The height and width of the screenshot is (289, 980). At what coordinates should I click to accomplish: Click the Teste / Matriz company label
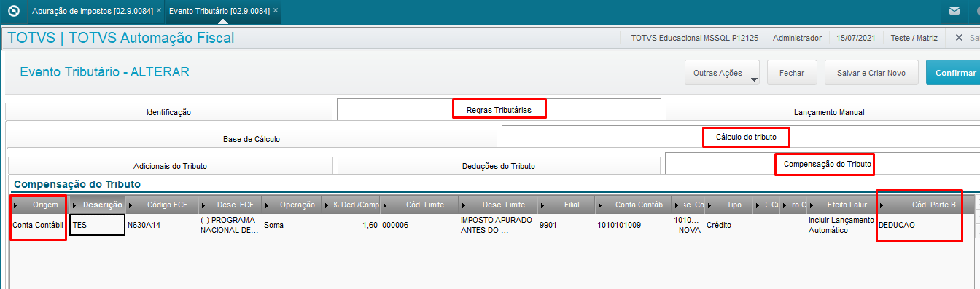[914, 38]
